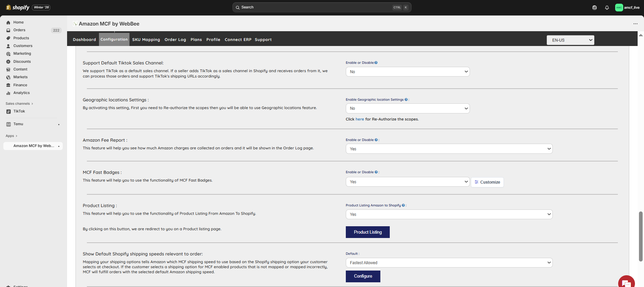Click the Customize button for MCF badges
Image resolution: width=644 pixels, height=287 pixels.
coord(487,182)
